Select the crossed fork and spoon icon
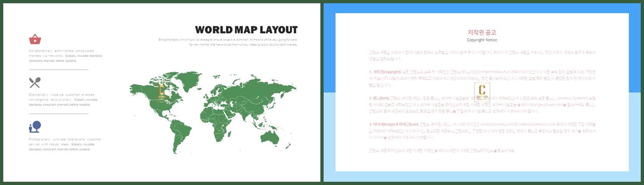This screenshot has height=185, width=644. [x=35, y=82]
